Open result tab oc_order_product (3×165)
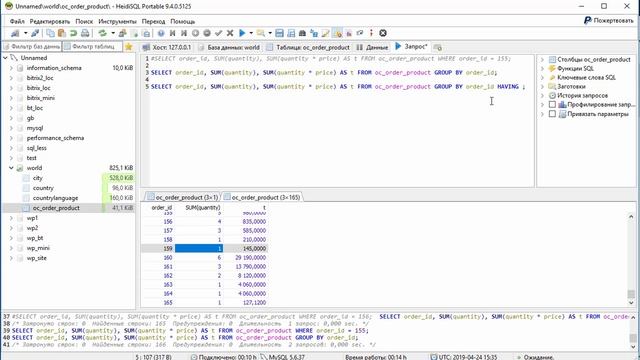Viewport: 640px width, 360px height. pos(262,197)
